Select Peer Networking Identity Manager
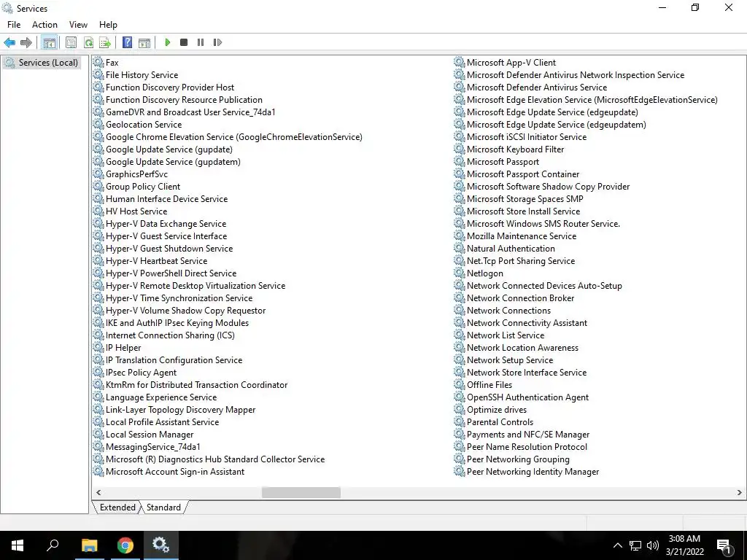Image resolution: width=747 pixels, height=560 pixels. 533,472
